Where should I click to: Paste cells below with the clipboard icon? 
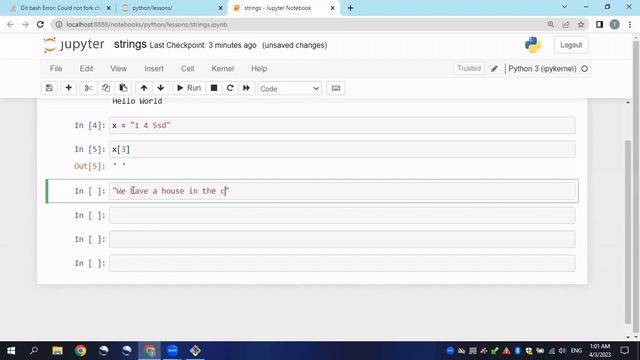123,88
